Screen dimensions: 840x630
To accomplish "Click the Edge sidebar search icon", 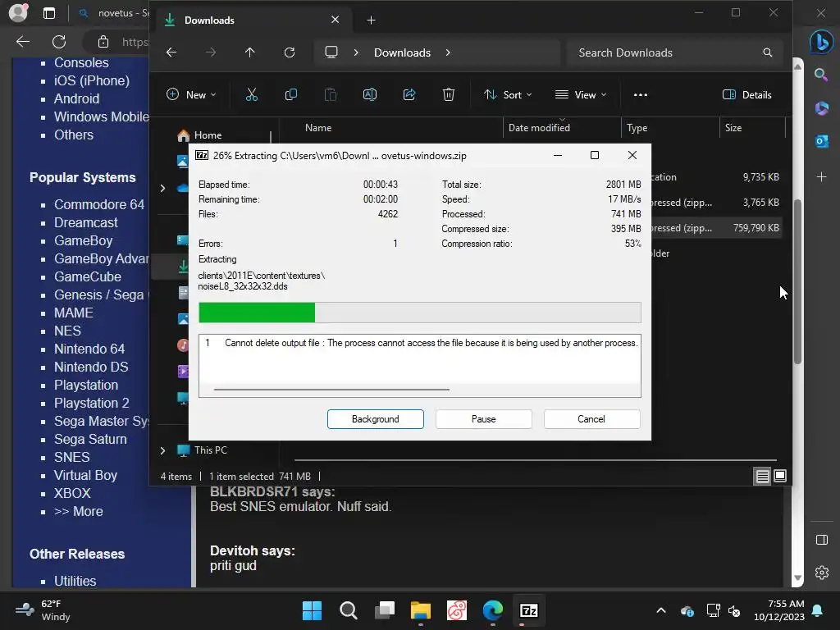I will (821, 75).
